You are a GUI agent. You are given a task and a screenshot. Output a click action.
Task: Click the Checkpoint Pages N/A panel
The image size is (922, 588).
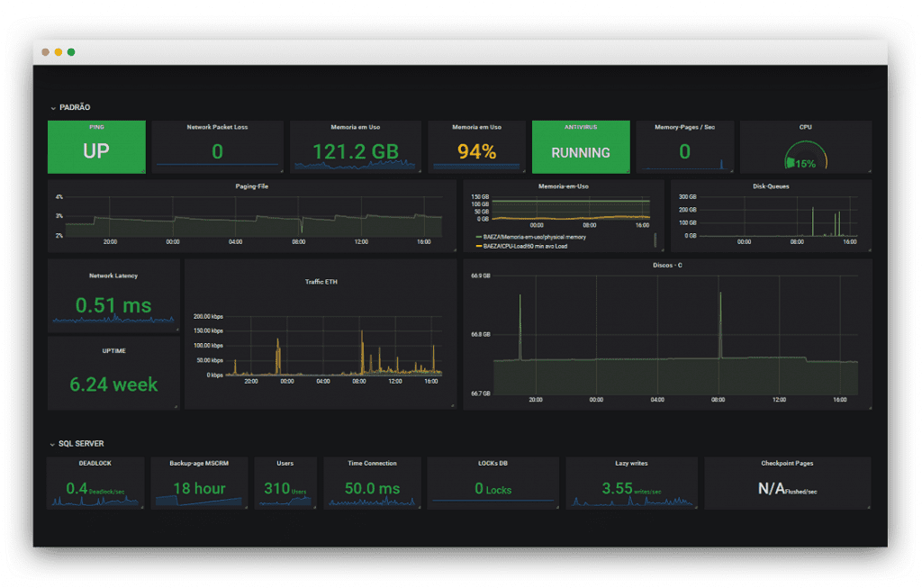787,484
